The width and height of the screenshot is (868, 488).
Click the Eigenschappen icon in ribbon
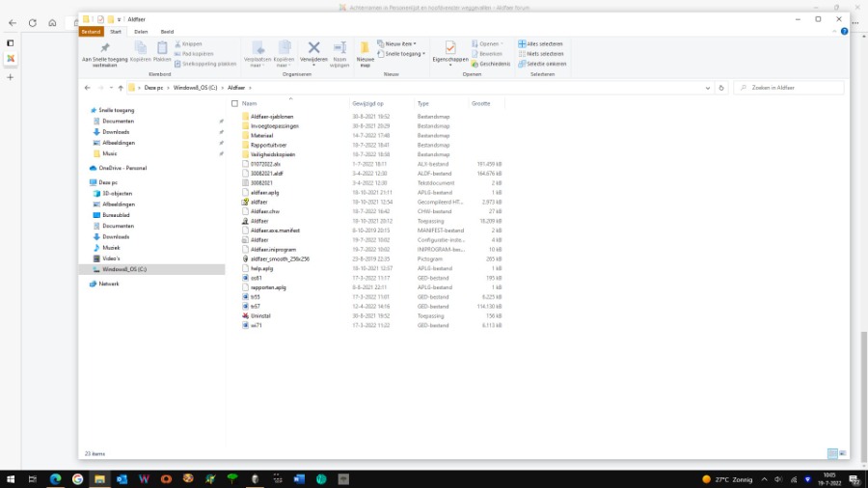pyautogui.click(x=449, y=48)
